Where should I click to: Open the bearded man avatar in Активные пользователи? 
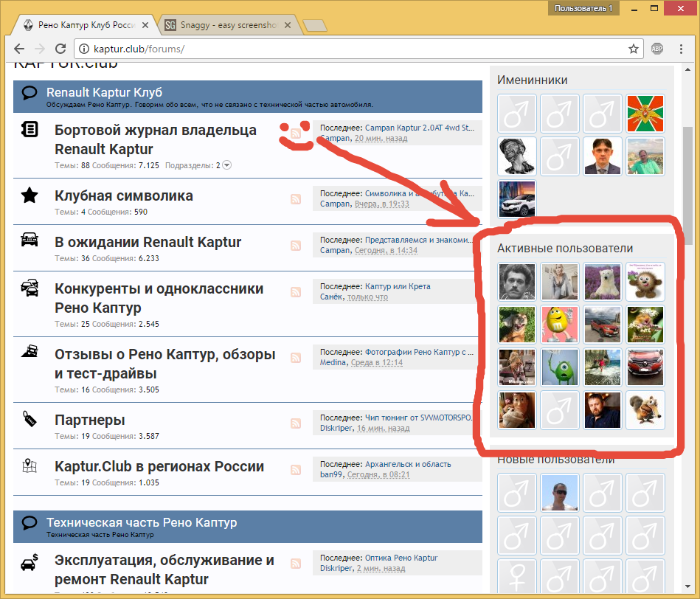click(602, 410)
